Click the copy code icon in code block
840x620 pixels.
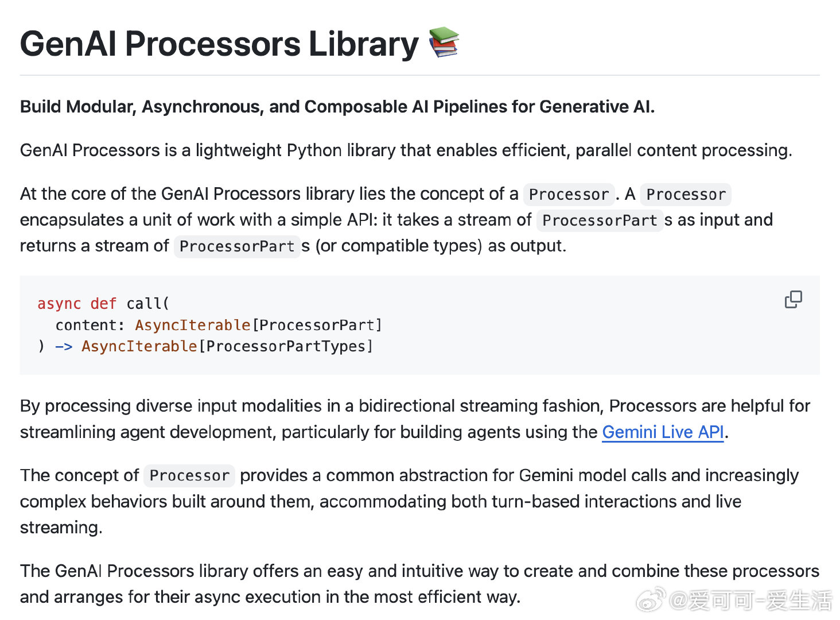[x=793, y=299]
